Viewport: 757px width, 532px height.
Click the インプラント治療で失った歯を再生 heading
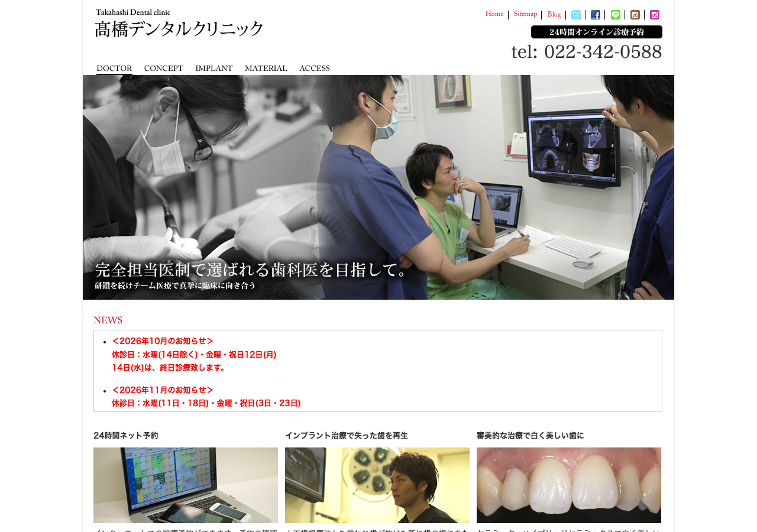click(x=347, y=436)
